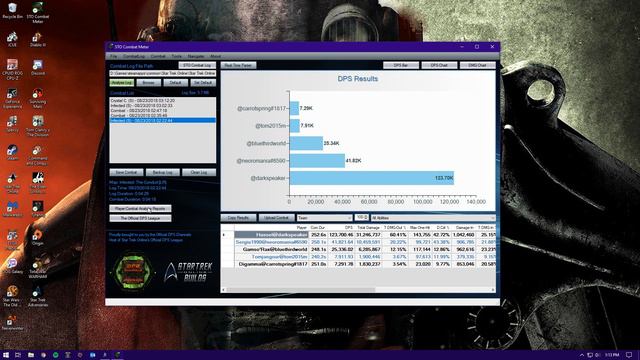The width and height of the screenshot is (640, 360).
Task: Launch CPUID ROG CPU-Z shortcut
Action: click(12, 69)
